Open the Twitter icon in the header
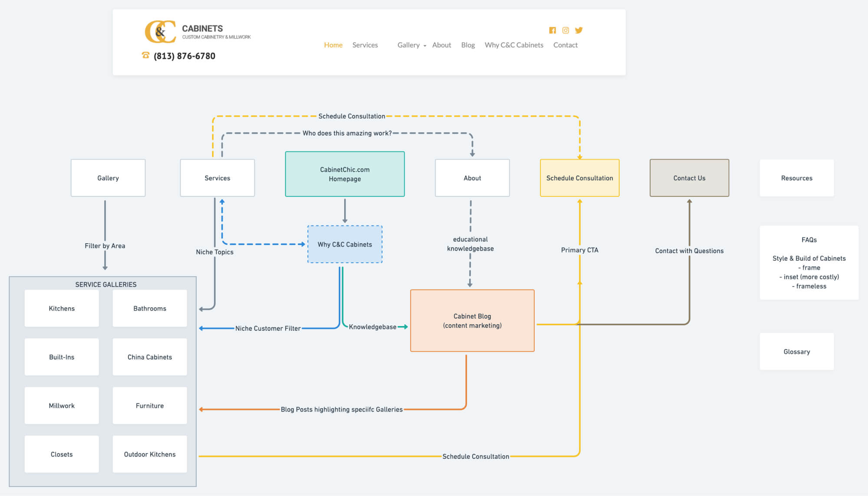868x496 pixels. (x=579, y=30)
